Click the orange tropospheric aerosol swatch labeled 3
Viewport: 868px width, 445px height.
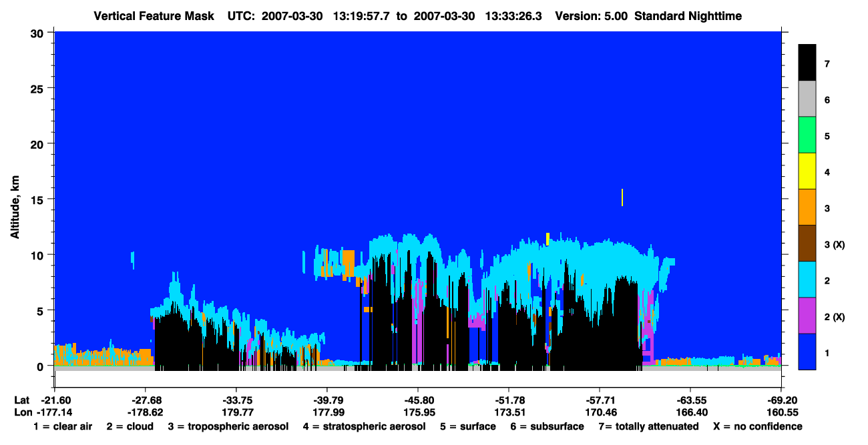click(807, 207)
